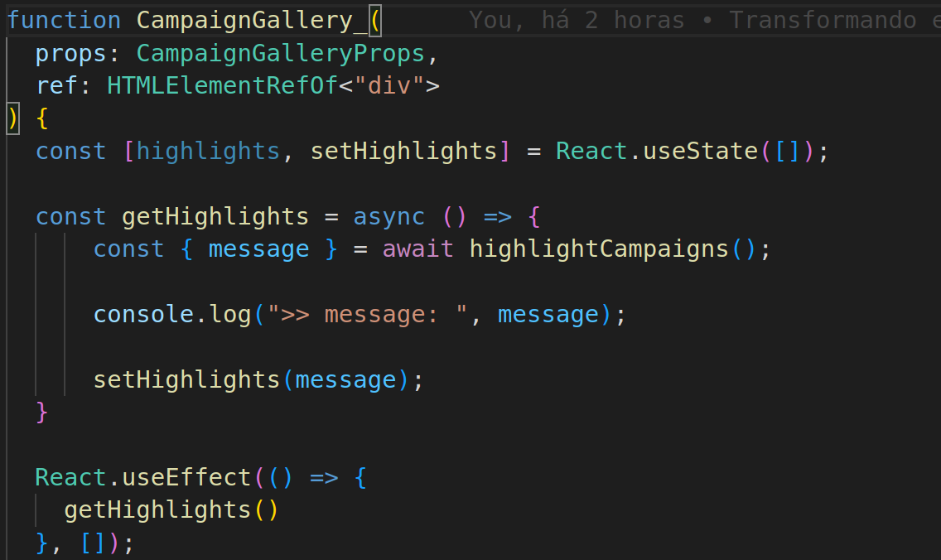Viewport: 941px width, 560px height.
Task: Click the highlightCampaigns function call
Action: coord(599,249)
